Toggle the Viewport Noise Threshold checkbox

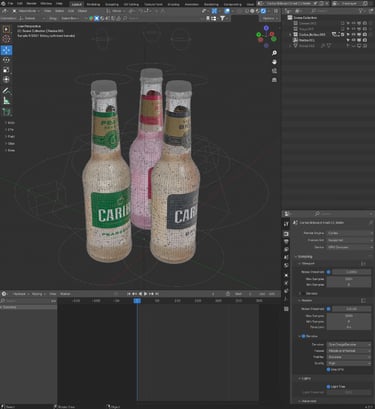pos(328,272)
